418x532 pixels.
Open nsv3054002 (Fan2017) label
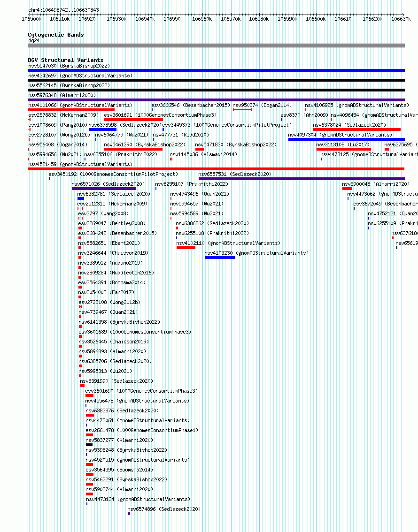[106, 292]
